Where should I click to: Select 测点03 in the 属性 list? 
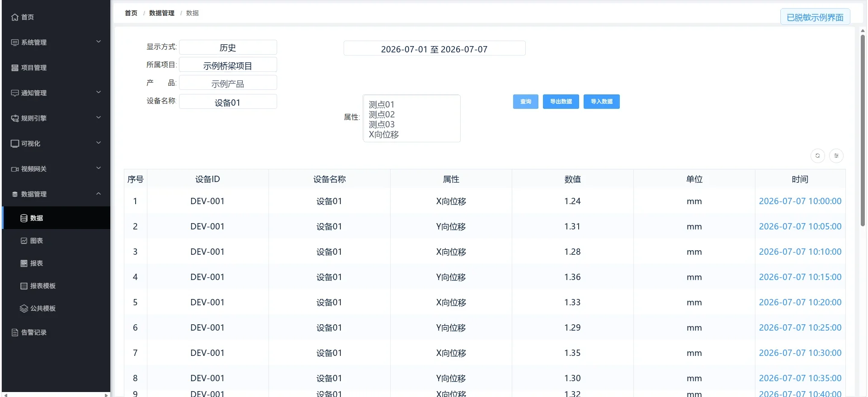pyautogui.click(x=382, y=124)
